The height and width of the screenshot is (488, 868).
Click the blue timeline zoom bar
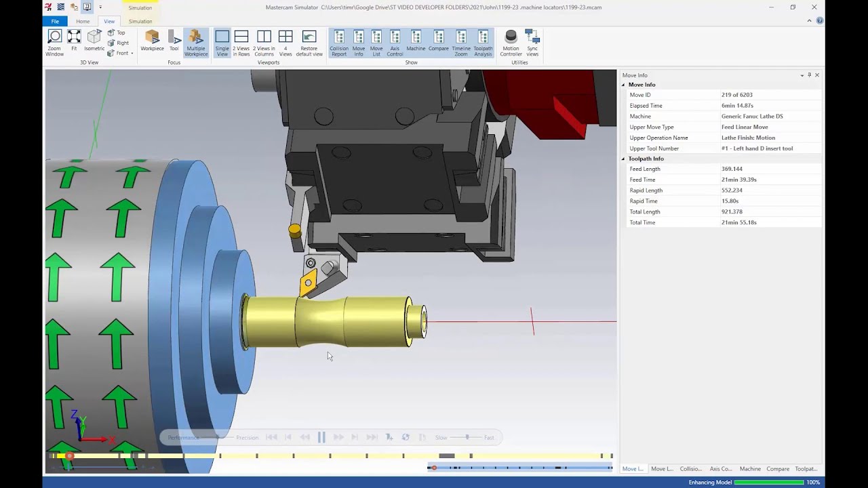coord(520,468)
